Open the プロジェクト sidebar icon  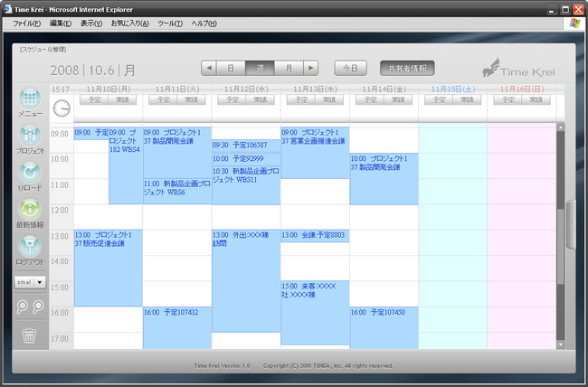pyautogui.click(x=30, y=135)
